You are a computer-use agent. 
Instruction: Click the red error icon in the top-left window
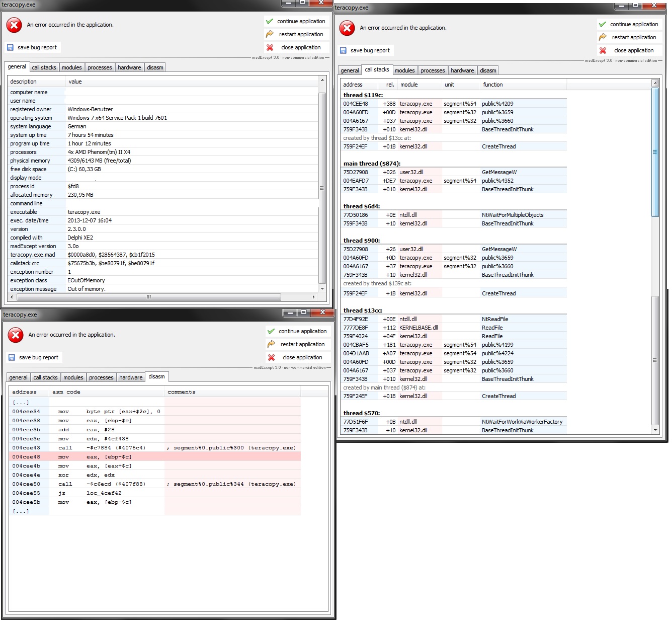click(14, 25)
